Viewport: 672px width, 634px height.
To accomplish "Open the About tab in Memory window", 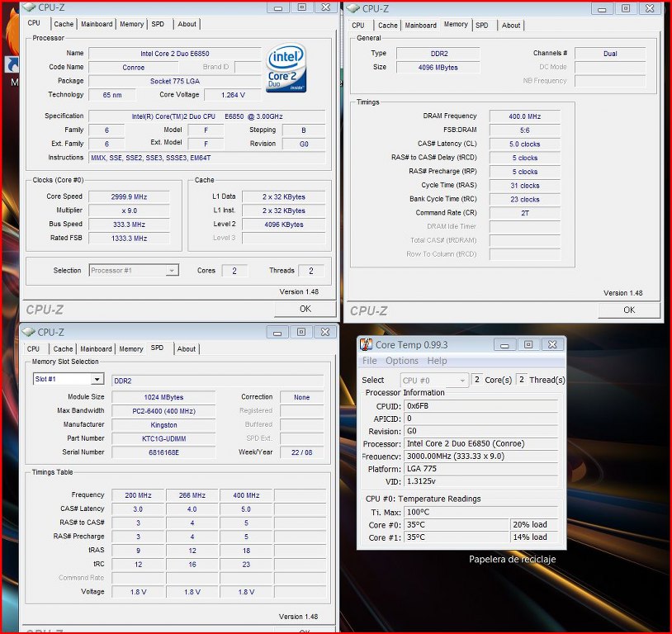I will tap(511, 25).
